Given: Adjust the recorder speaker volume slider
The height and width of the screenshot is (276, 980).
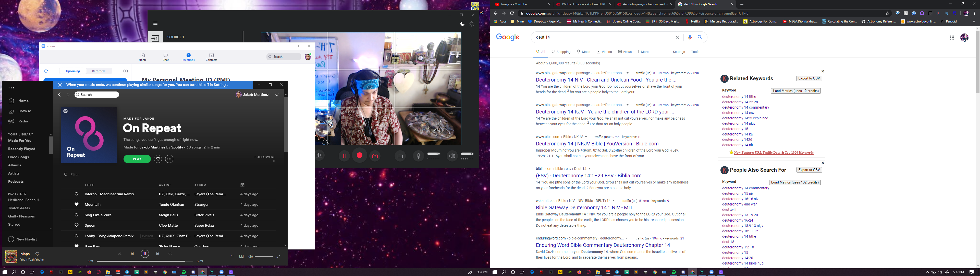Looking at the screenshot, I should 467,154.
